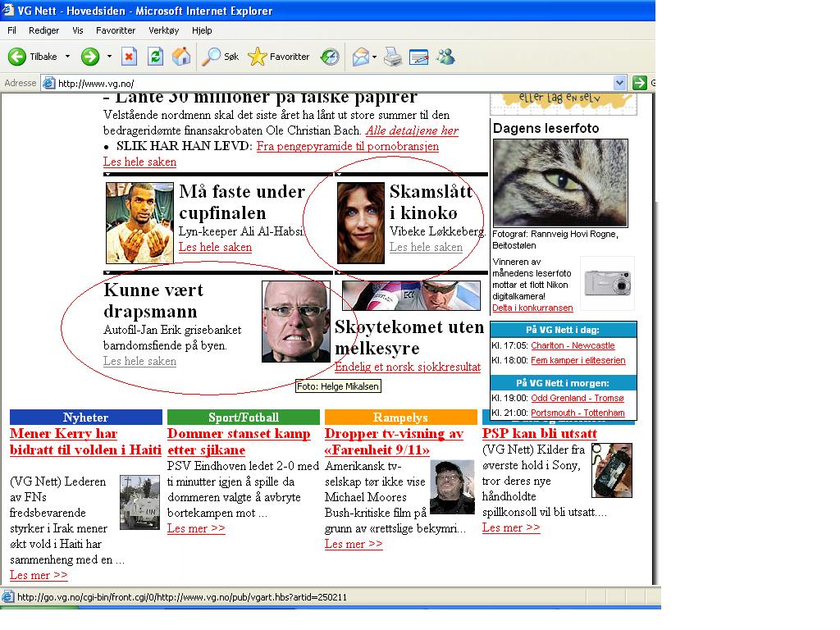Go forward with the green arrow
Image resolution: width=840 pixels, height=630 pixels.
pyautogui.click(x=90, y=57)
